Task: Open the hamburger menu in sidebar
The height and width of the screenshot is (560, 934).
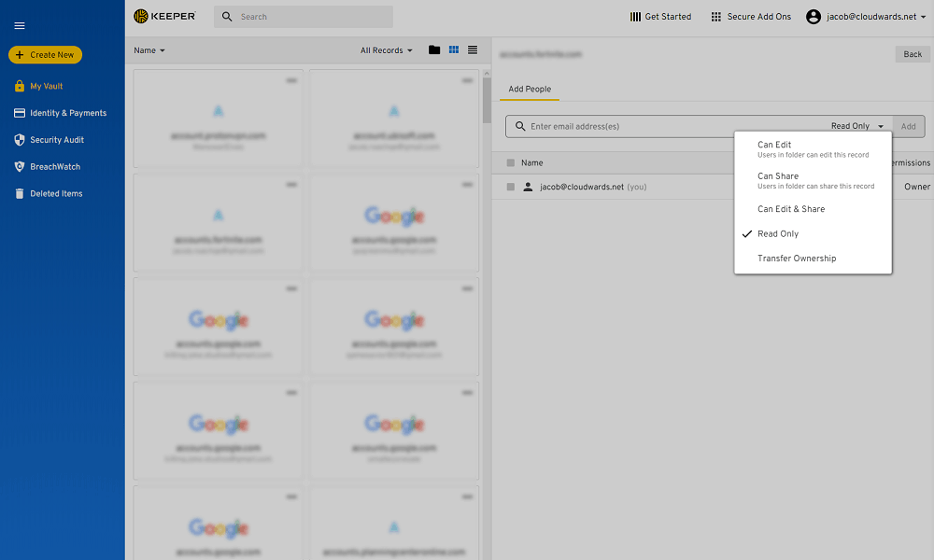Action: pyautogui.click(x=19, y=25)
